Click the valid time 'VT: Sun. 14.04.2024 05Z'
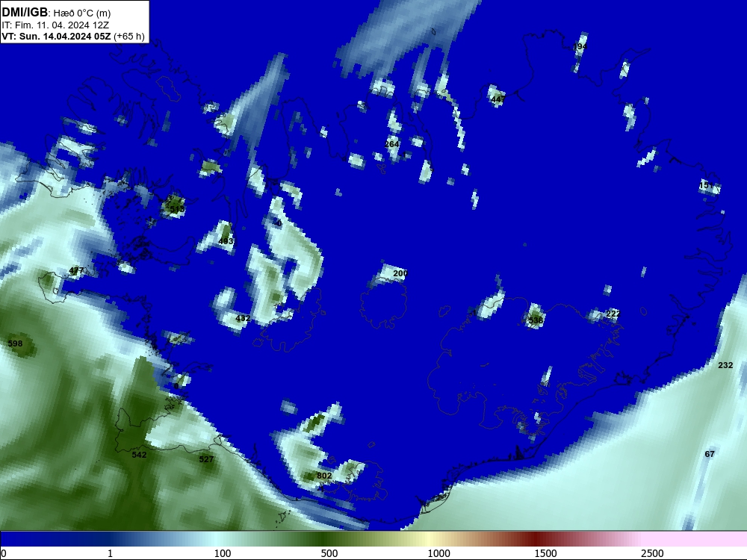This screenshot has height=560, width=747. (56, 37)
